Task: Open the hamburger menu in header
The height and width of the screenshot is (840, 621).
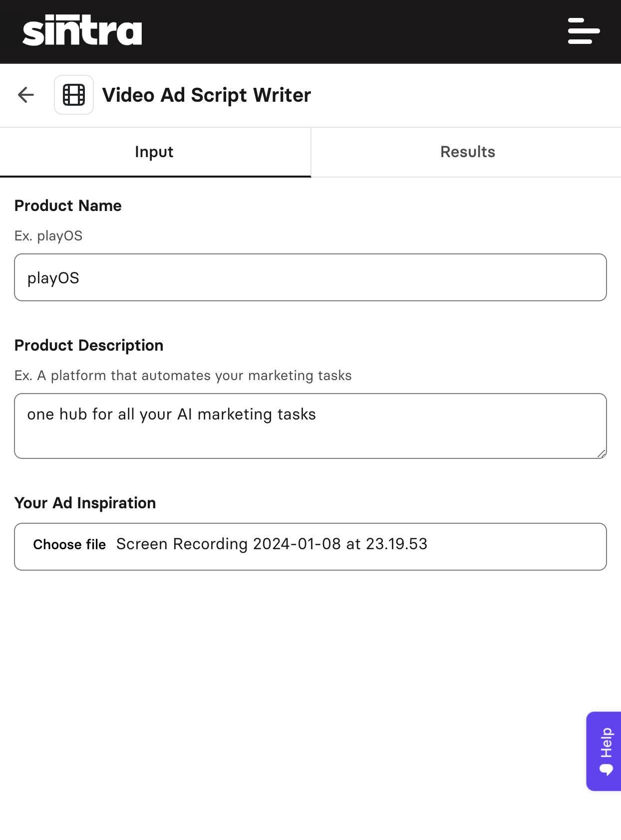Action: pyautogui.click(x=584, y=31)
